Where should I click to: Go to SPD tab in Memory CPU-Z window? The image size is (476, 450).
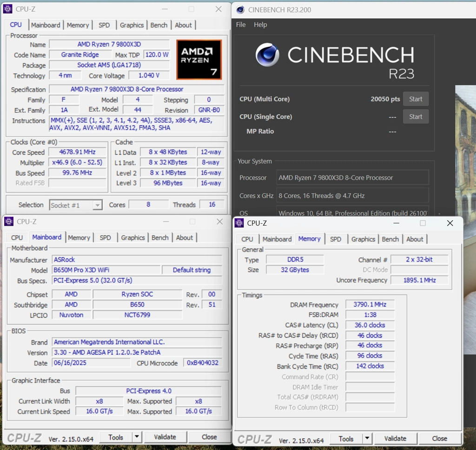point(336,239)
